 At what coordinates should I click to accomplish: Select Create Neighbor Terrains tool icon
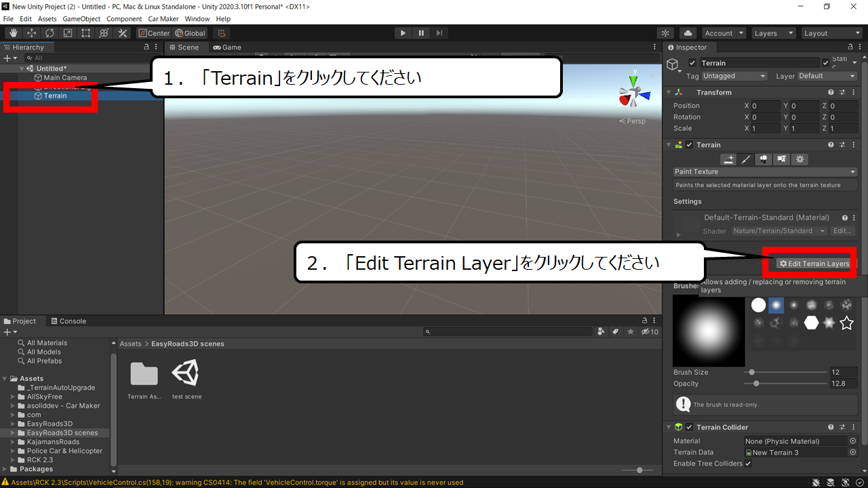[x=729, y=159]
